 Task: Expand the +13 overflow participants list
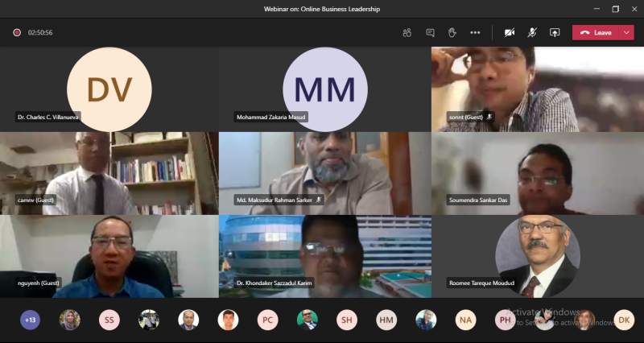(x=30, y=320)
